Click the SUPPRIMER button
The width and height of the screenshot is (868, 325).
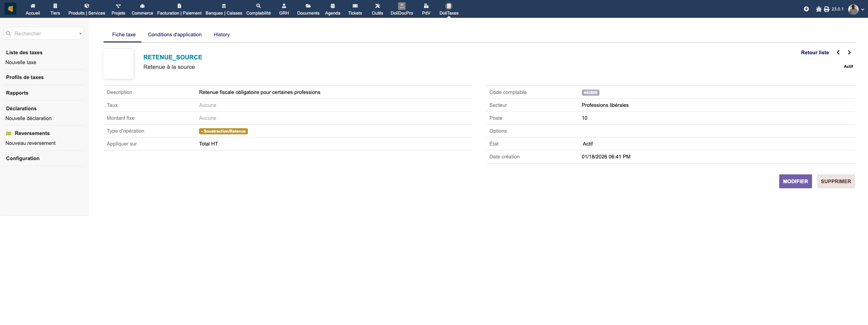coord(836,181)
